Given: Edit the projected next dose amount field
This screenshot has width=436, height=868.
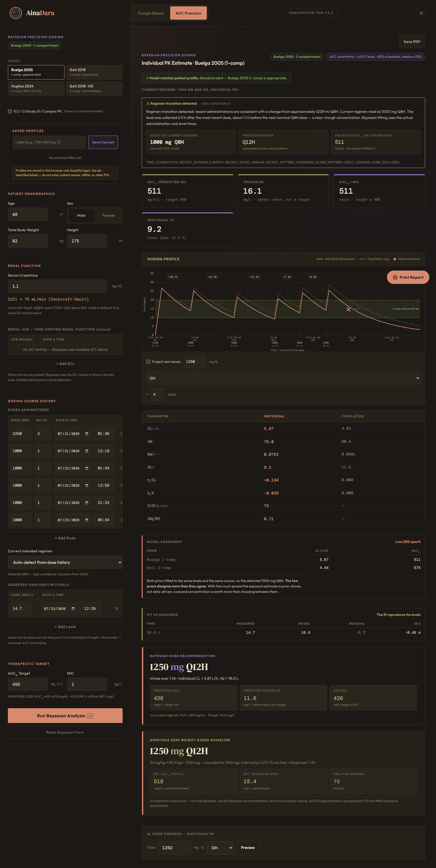Looking at the screenshot, I should tap(195, 362).
